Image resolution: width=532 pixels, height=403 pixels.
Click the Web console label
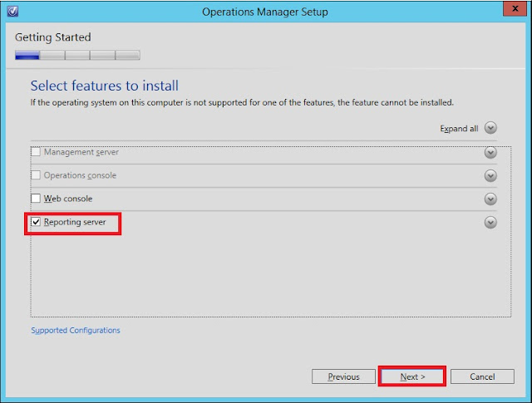[x=68, y=199]
